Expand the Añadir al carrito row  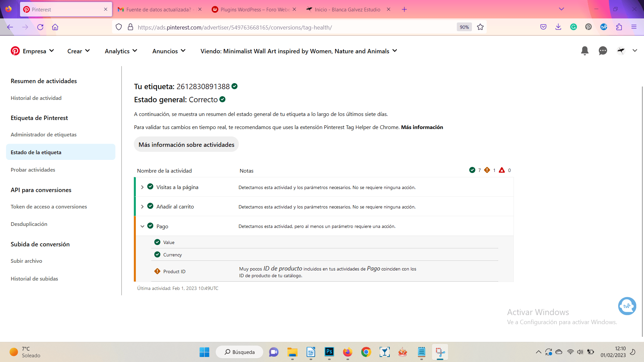pyautogui.click(x=142, y=206)
